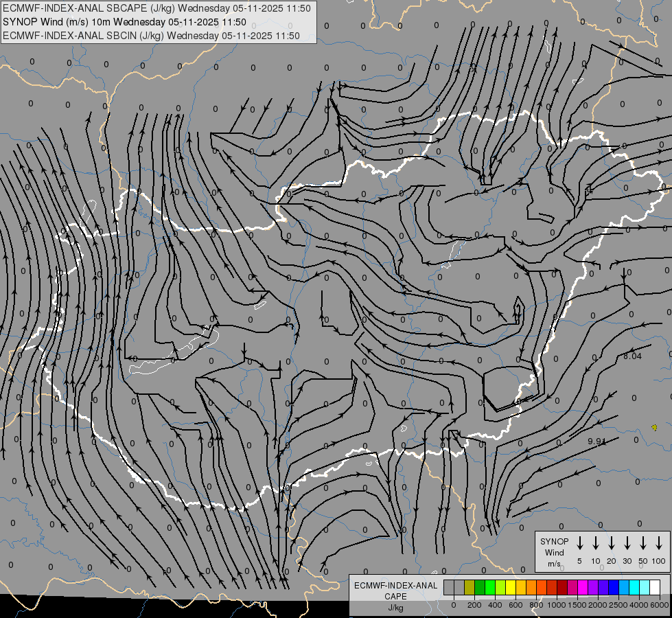Screen dimensions: 672x618
Task: Click the 100 m/s wind arrow in legend
Action: pyautogui.click(x=659, y=543)
